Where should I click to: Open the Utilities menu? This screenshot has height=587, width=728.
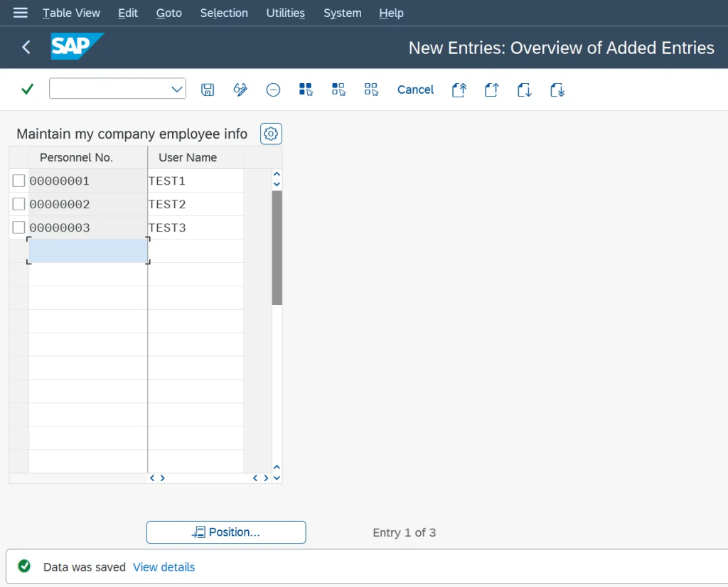[285, 12]
